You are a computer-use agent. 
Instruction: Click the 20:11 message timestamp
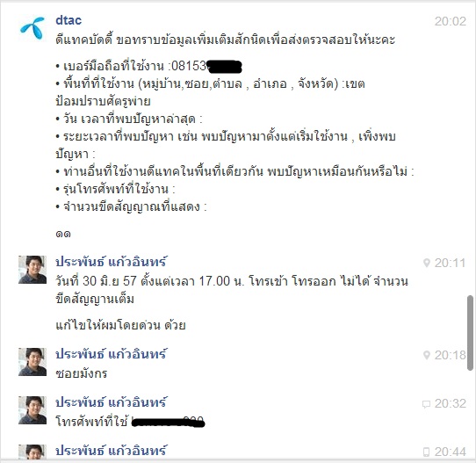[x=450, y=263]
